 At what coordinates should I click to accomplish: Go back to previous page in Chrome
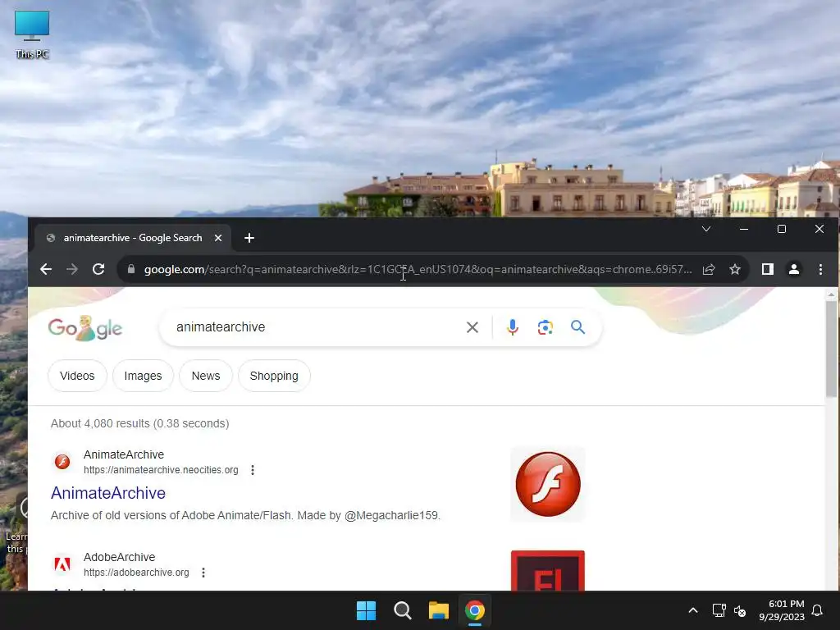[x=46, y=269]
